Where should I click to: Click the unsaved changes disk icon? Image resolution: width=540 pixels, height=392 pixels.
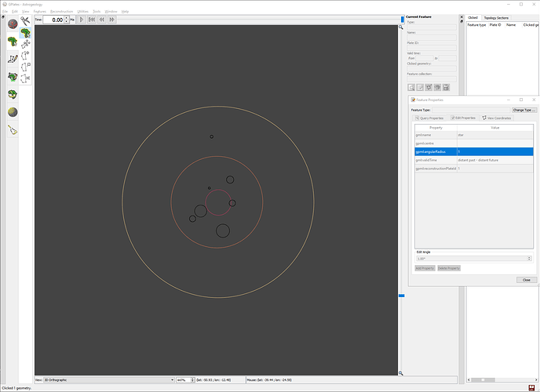(531, 388)
